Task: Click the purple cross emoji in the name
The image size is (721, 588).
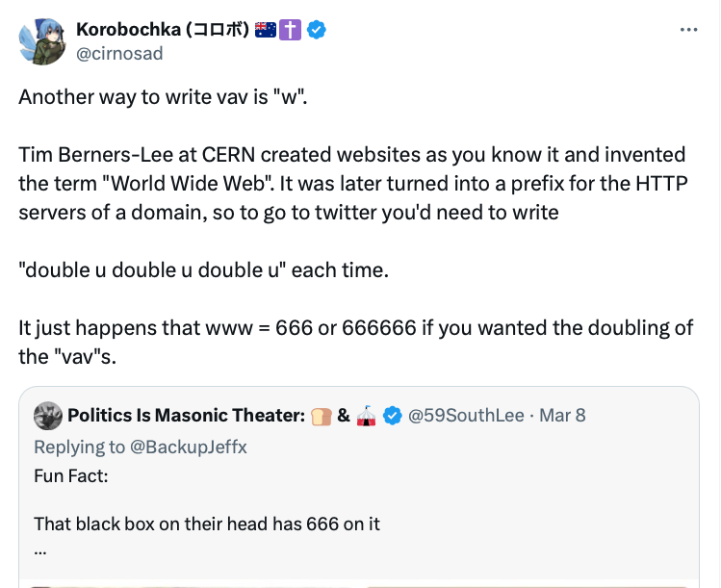Action: [291, 30]
